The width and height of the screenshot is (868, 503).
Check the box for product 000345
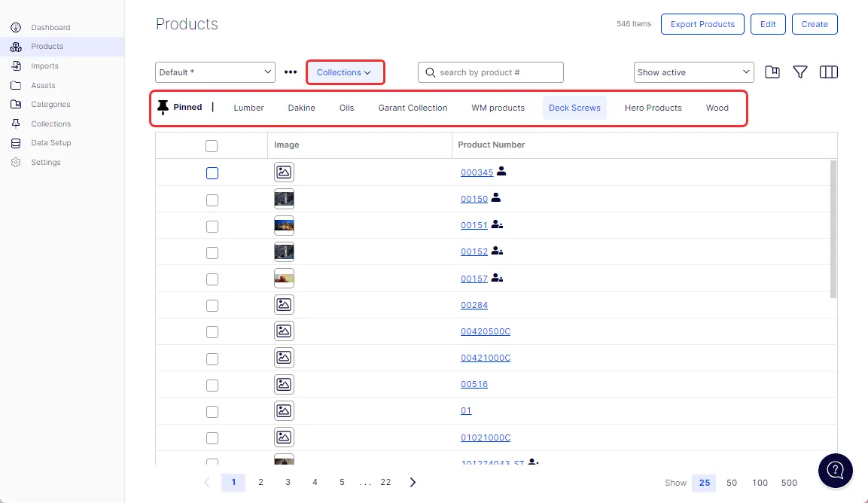click(212, 173)
